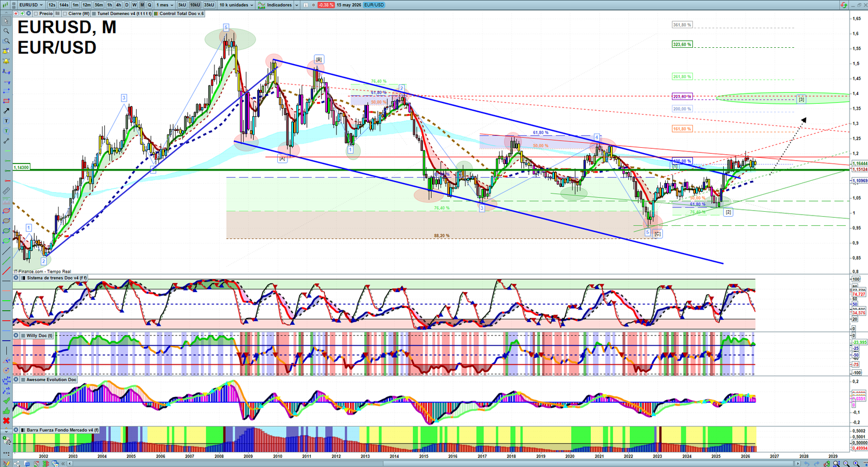Expand the Indicadores dropdown arrow
868x467 pixels.
297,5
